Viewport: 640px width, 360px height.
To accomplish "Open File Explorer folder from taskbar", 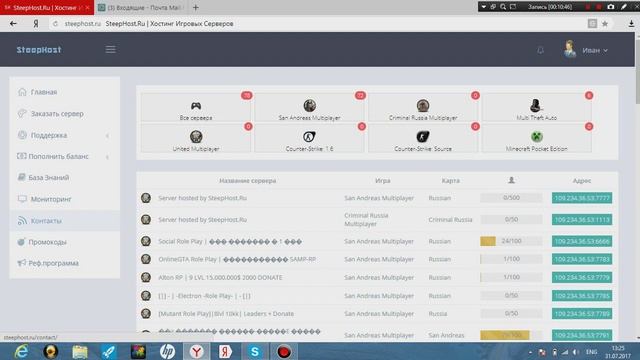I will pos(80,351).
